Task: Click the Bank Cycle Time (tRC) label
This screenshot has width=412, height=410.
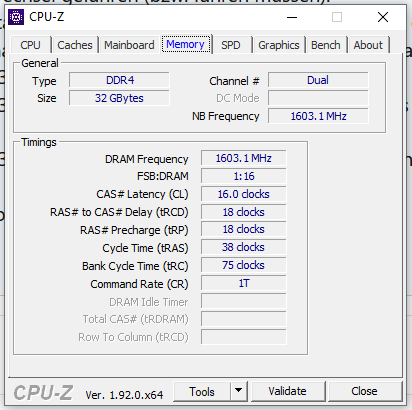Action: (x=135, y=266)
